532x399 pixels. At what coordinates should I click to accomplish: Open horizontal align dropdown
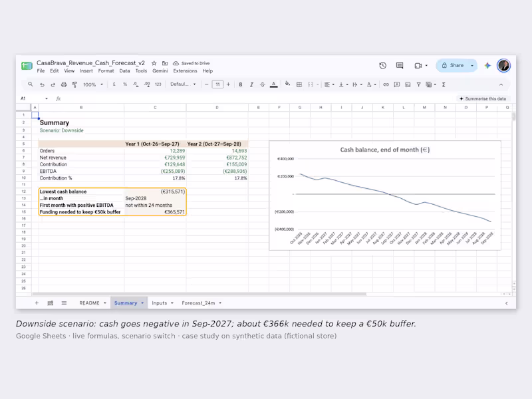(329, 84)
